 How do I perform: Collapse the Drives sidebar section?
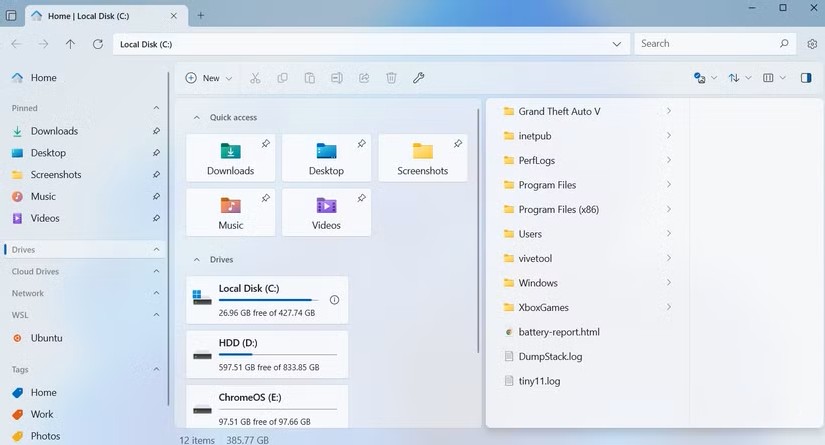tap(156, 249)
